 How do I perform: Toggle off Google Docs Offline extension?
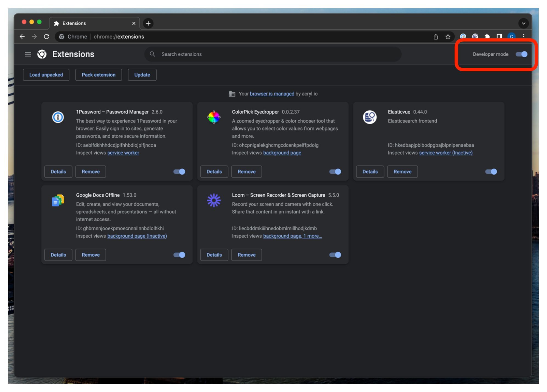pos(179,255)
